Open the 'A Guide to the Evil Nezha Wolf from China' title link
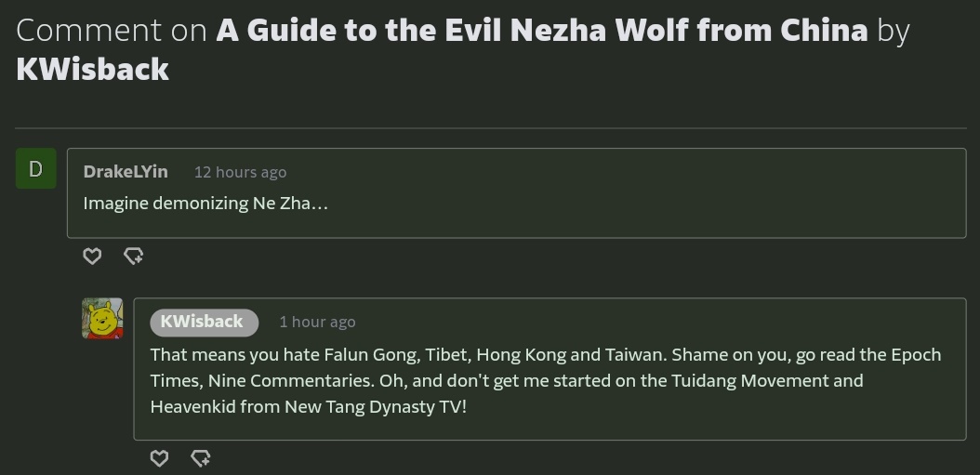 [541, 31]
